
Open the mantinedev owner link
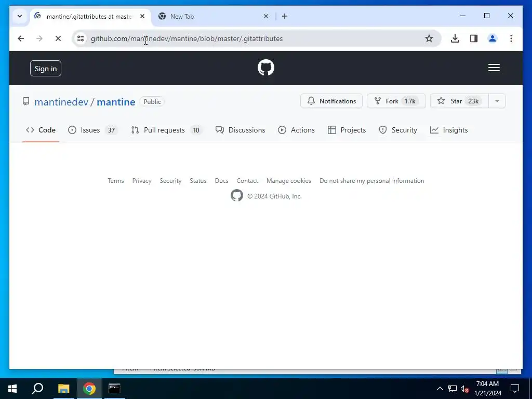pos(61,102)
